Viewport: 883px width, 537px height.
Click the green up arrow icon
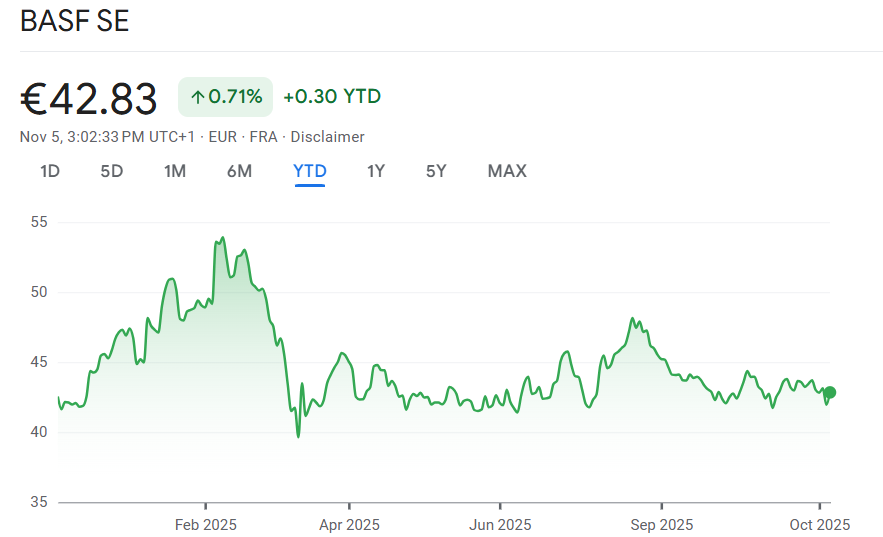click(197, 97)
